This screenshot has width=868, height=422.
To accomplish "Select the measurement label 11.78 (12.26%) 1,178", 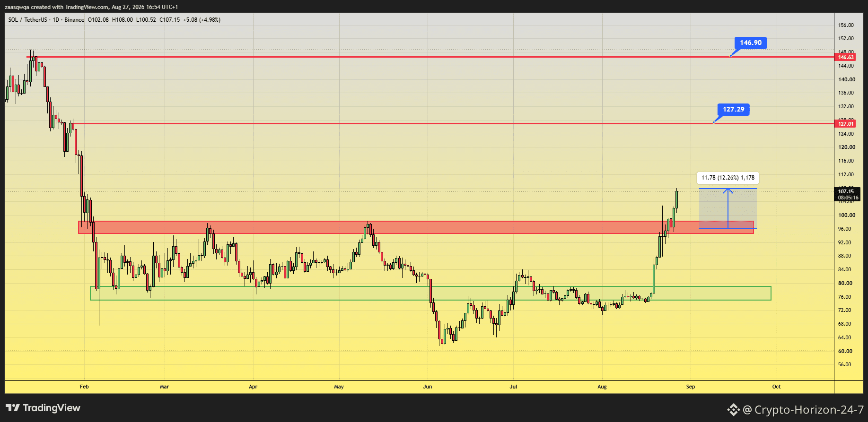I will coord(728,178).
